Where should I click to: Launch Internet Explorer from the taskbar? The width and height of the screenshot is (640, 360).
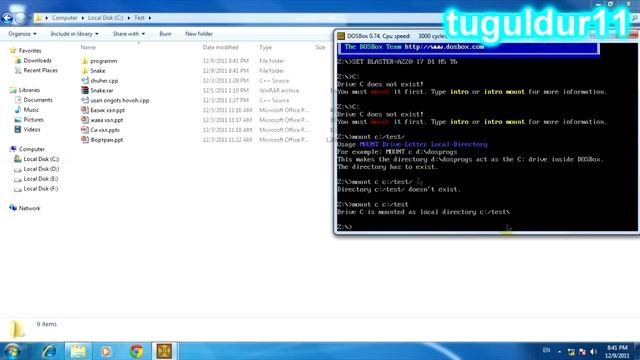49,351
